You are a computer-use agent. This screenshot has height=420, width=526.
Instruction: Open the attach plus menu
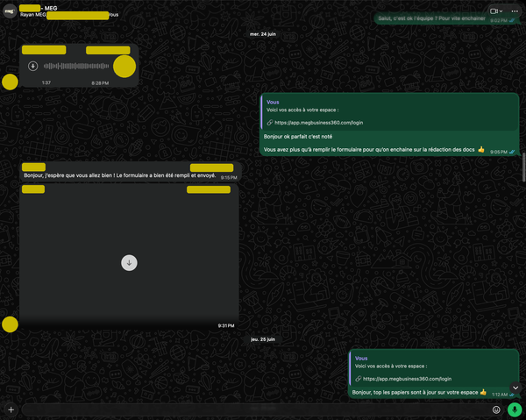[11, 409]
